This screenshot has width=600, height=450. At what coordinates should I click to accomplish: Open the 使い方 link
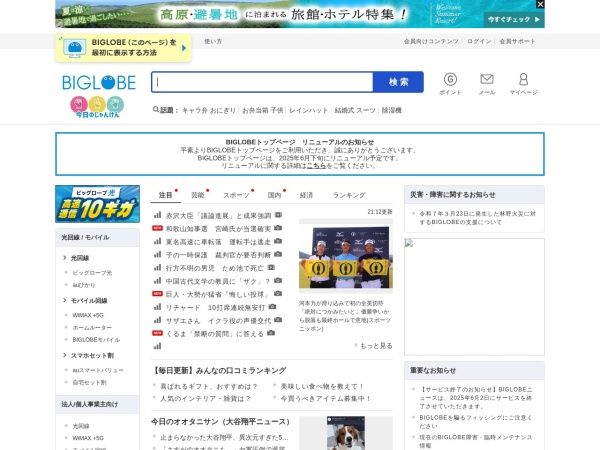tap(213, 41)
